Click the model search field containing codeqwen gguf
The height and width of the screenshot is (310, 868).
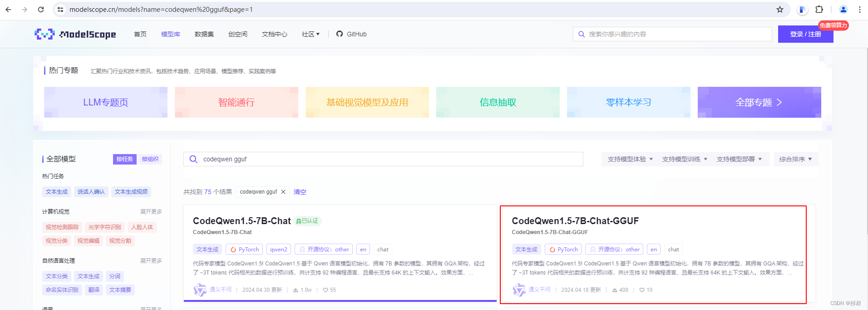coord(383,159)
